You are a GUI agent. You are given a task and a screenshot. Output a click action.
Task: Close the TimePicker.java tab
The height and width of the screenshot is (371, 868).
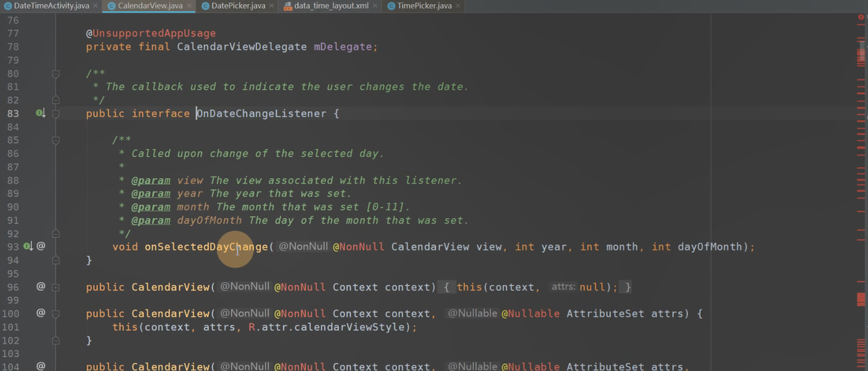pos(458,5)
